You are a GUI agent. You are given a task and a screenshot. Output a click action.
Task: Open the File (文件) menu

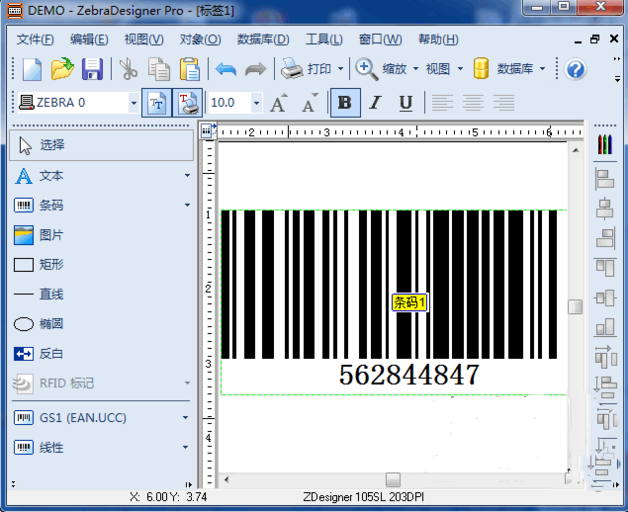click(x=35, y=39)
